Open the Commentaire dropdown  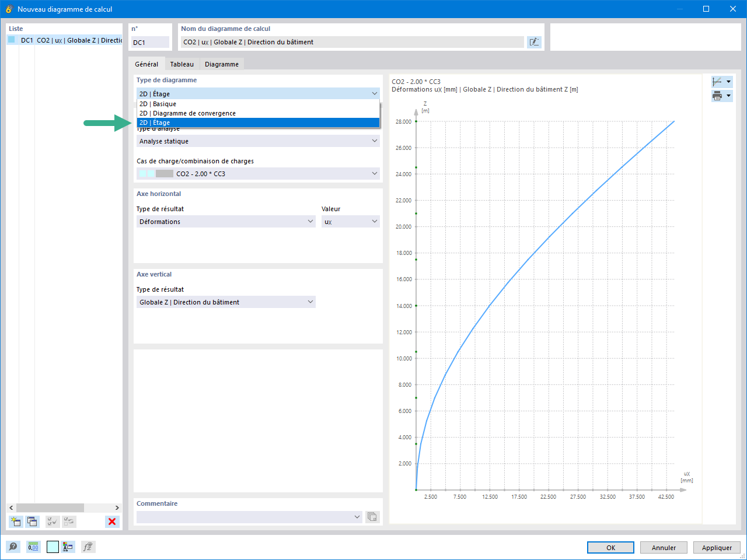[249, 517]
